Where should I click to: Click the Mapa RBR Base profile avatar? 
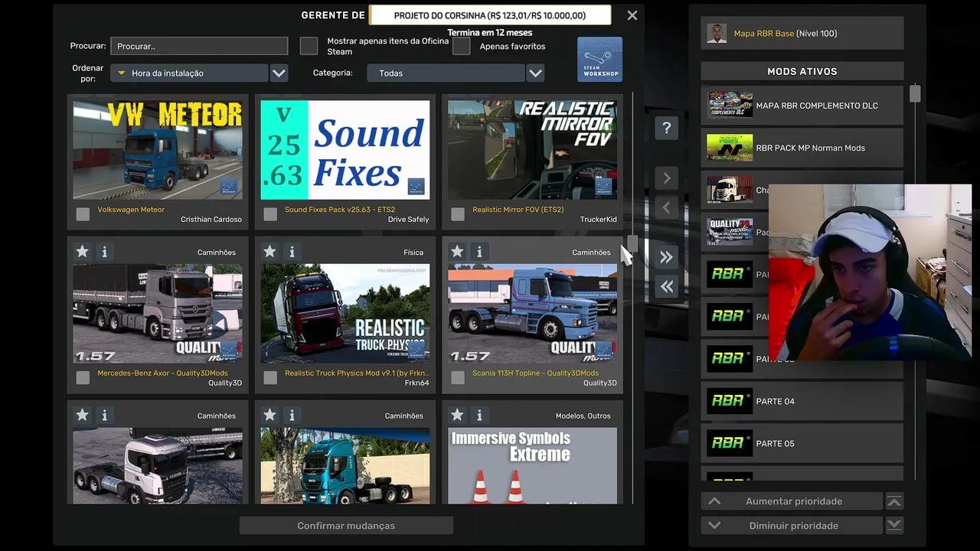click(717, 34)
